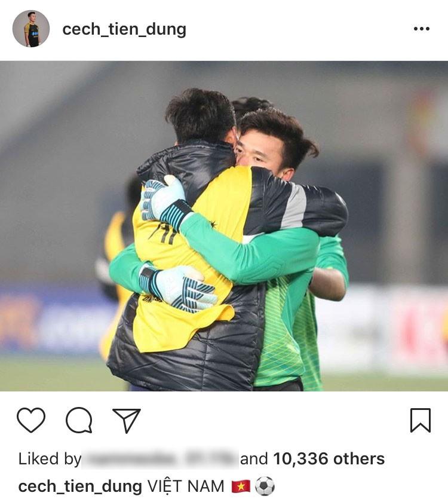Like the post with the heart icon
Image resolution: width=448 pixels, height=502 pixels.
[30, 420]
